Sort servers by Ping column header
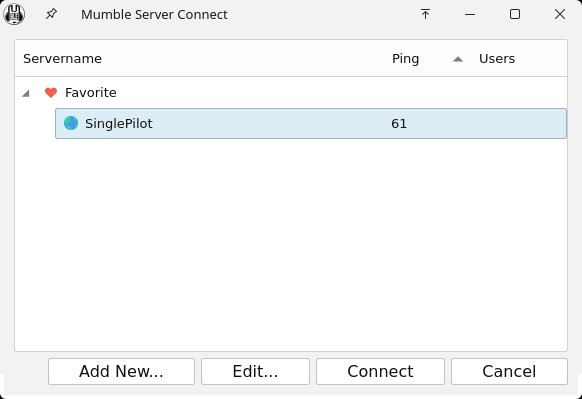Screen dimensions: 582x399 [405, 59]
